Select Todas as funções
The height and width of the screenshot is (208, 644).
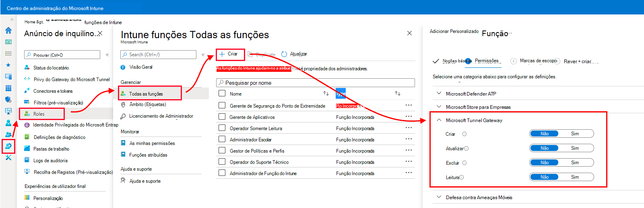pyautogui.click(x=146, y=94)
